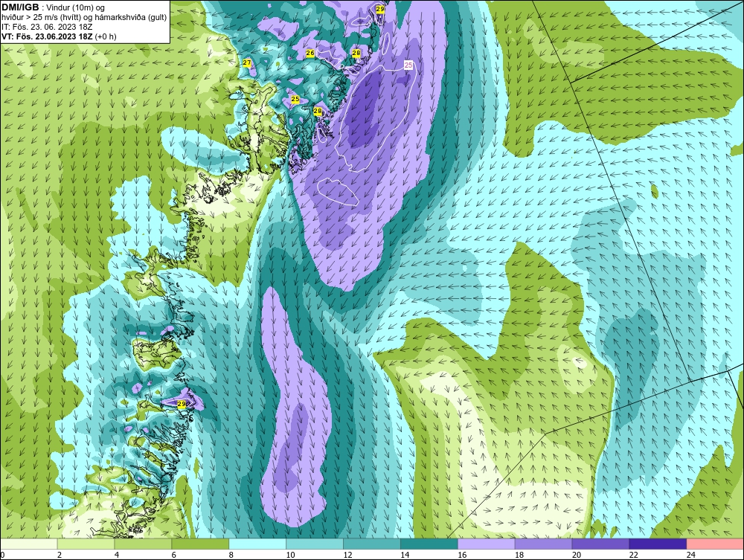Select the medium purple 18–20 legend swatch

tap(543, 544)
